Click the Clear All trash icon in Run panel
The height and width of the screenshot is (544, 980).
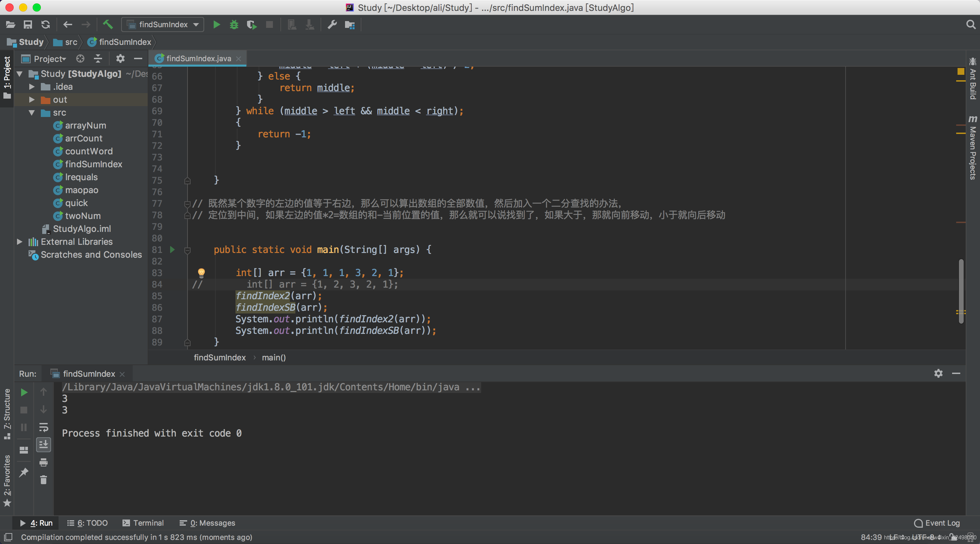click(x=43, y=480)
